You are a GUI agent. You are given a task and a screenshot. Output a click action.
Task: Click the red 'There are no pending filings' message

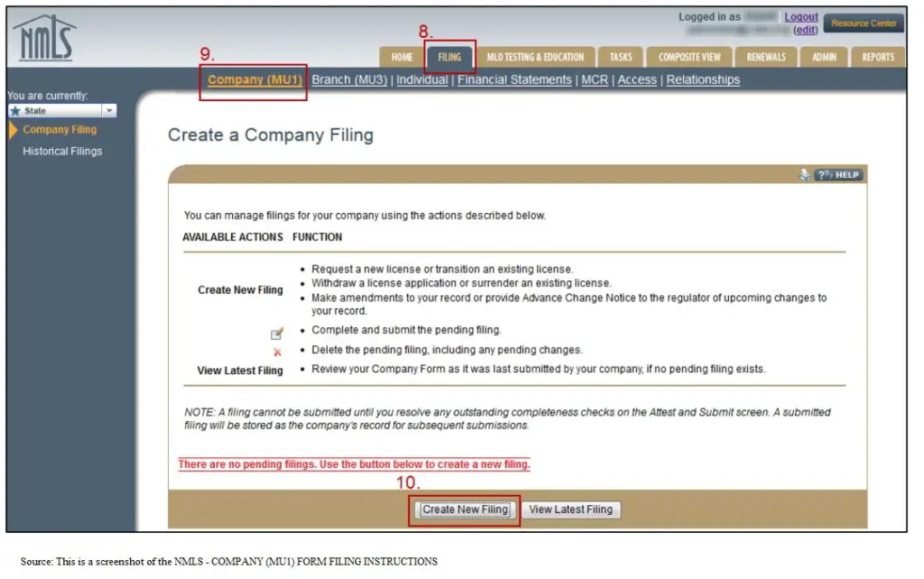pos(354,464)
